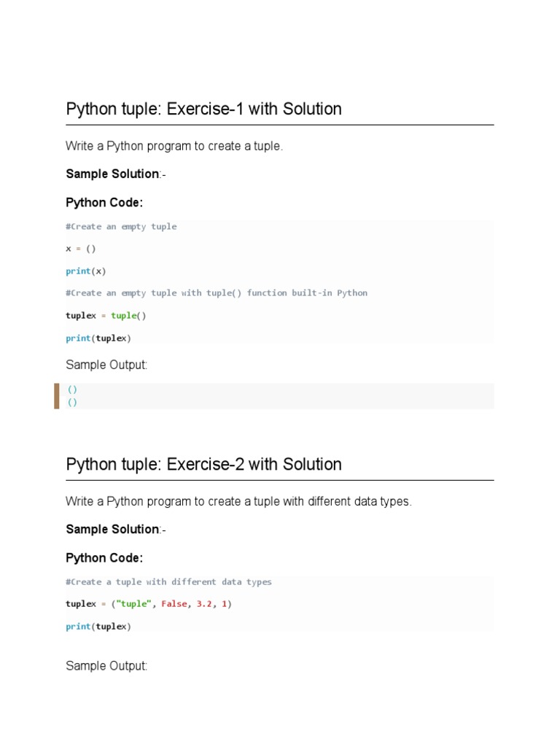Screen dimensions: 560x747
Task: Click the "Sample Output:" label under Exercise-2
Action: [x=106, y=665]
